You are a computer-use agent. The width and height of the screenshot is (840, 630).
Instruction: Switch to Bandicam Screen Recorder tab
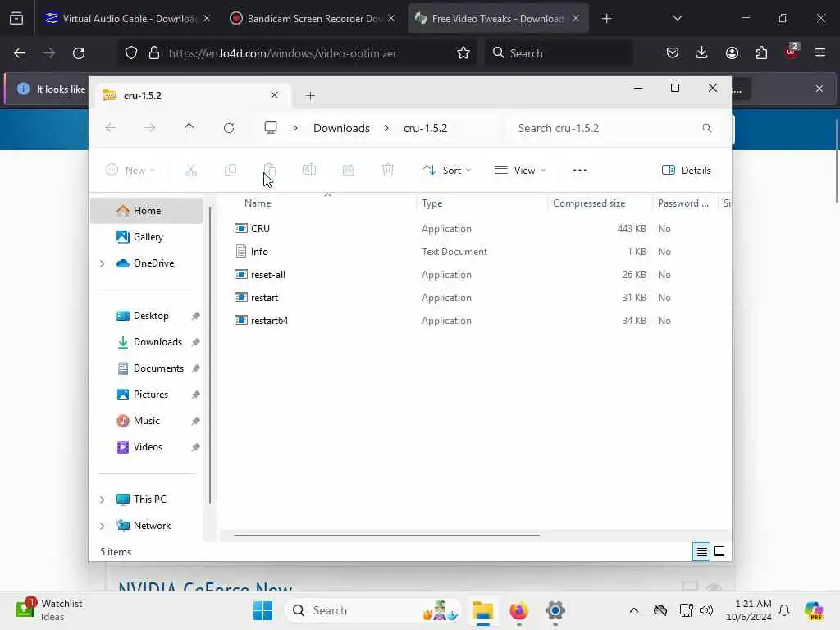point(313,18)
